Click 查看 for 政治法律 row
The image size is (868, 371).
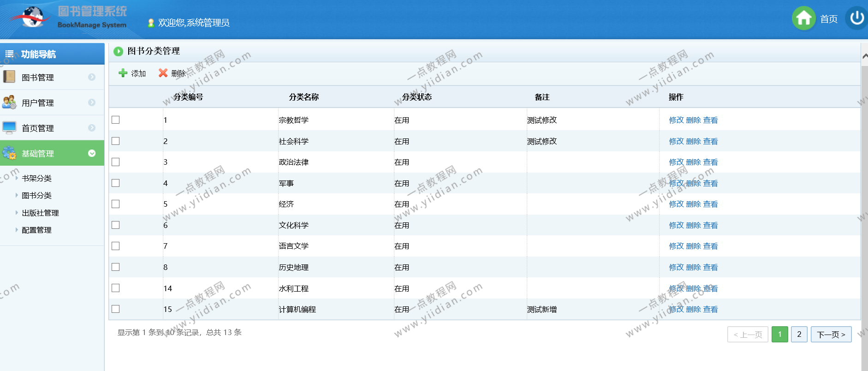[710, 162]
